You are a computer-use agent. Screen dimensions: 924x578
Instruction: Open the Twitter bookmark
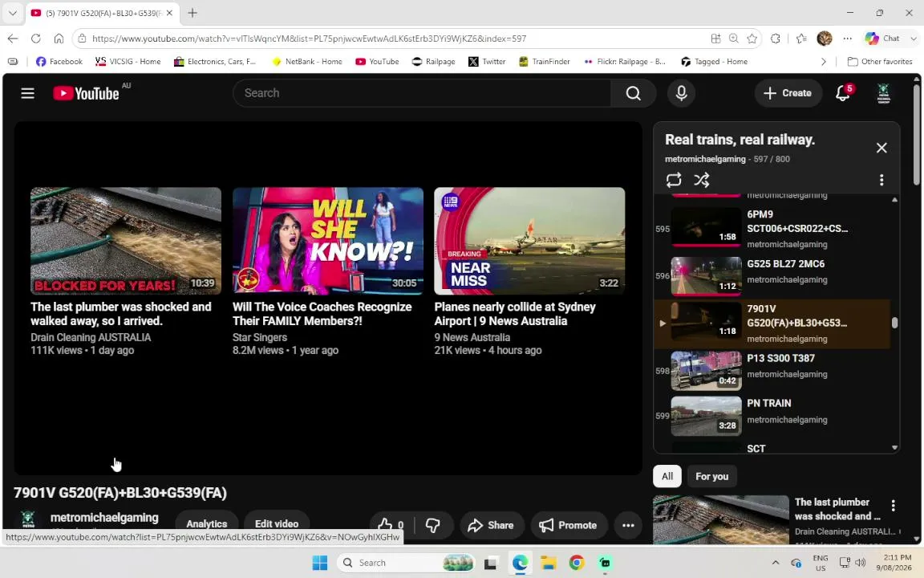[488, 61]
